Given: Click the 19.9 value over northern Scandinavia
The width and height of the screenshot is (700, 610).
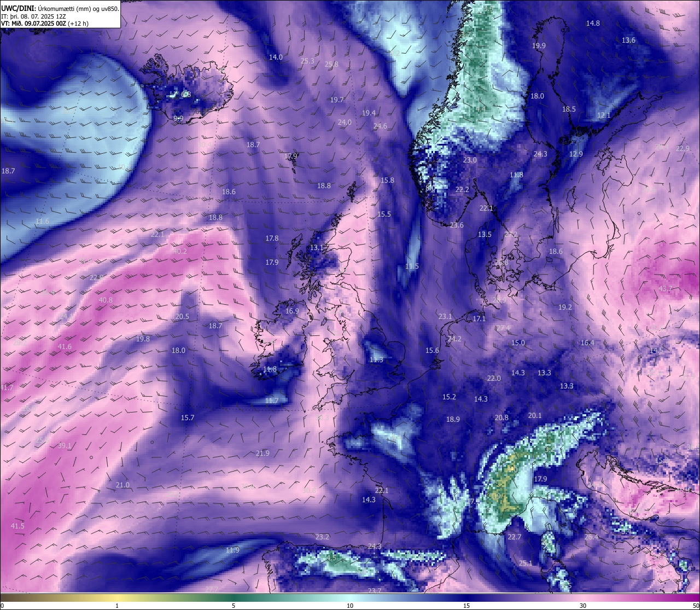Looking at the screenshot, I should click(539, 46).
